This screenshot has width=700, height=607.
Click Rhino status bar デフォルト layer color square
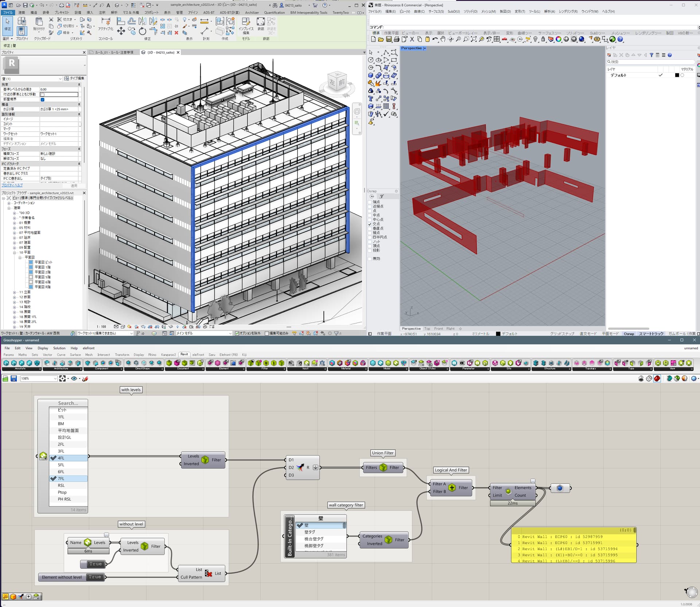click(x=498, y=333)
